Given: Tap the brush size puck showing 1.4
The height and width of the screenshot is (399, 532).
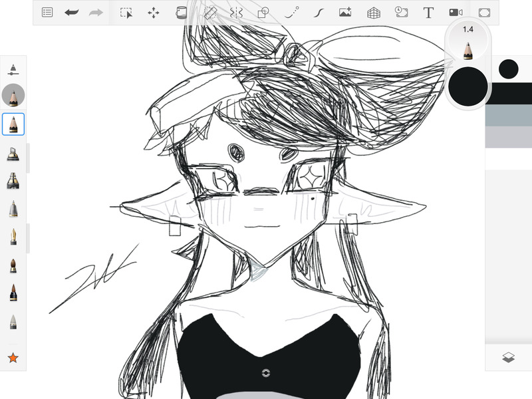Looking at the screenshot, I should 468,40.
